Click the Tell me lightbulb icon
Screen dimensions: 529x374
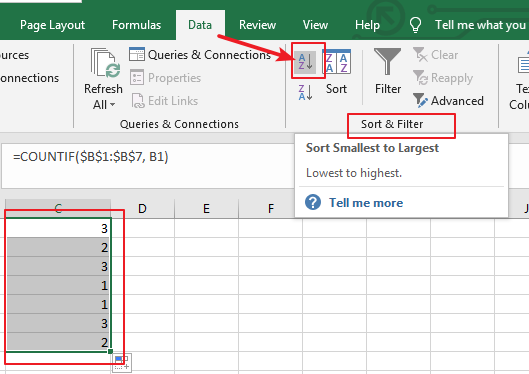click(415, 25)
